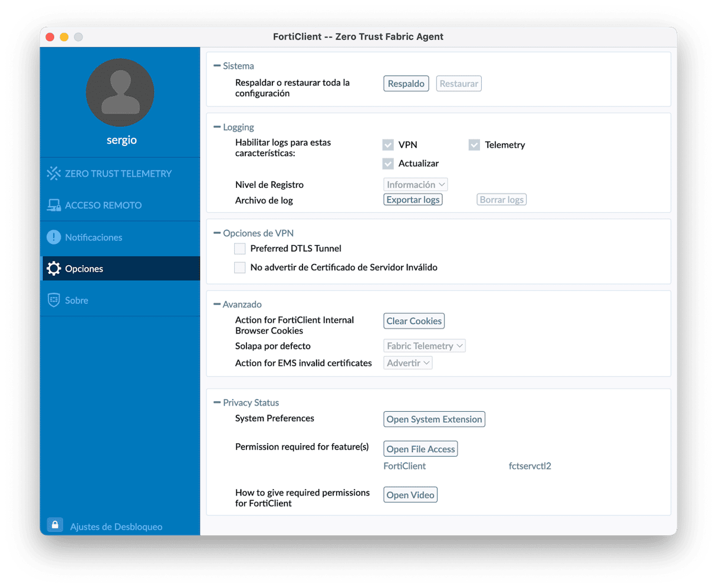Go to Notificaciones section

(x=120, y=237)
